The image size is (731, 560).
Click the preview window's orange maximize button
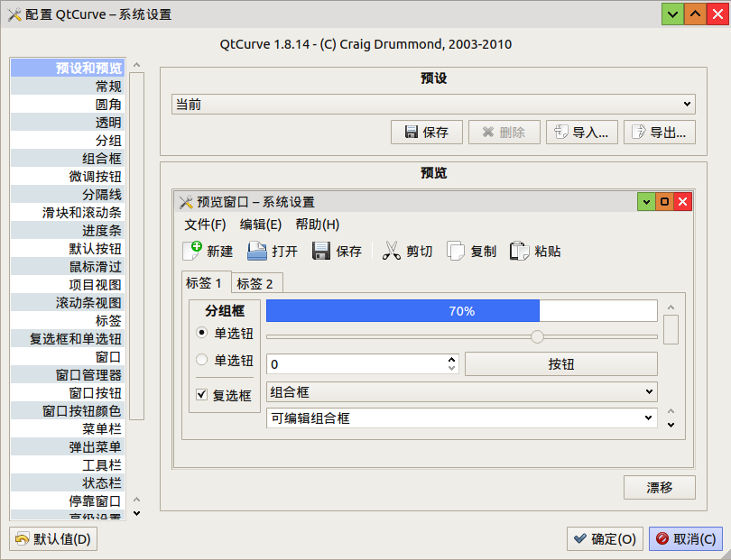point(664,202)
